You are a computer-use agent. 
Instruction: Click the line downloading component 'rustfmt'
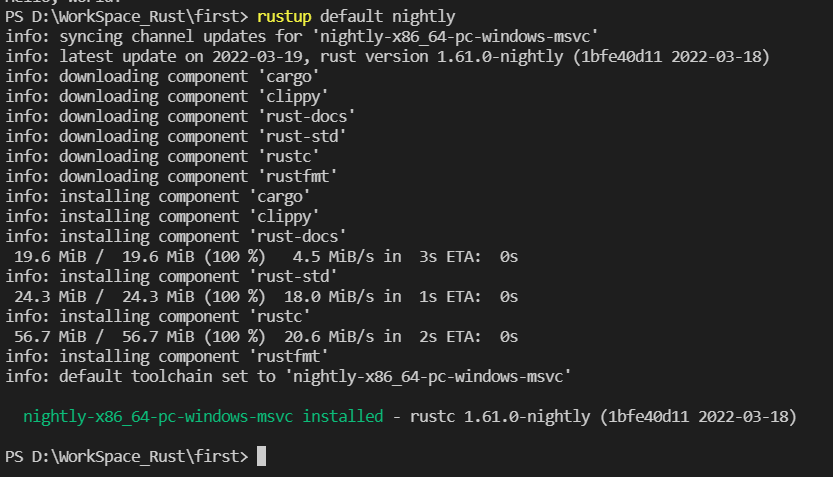tap(171, 176)
